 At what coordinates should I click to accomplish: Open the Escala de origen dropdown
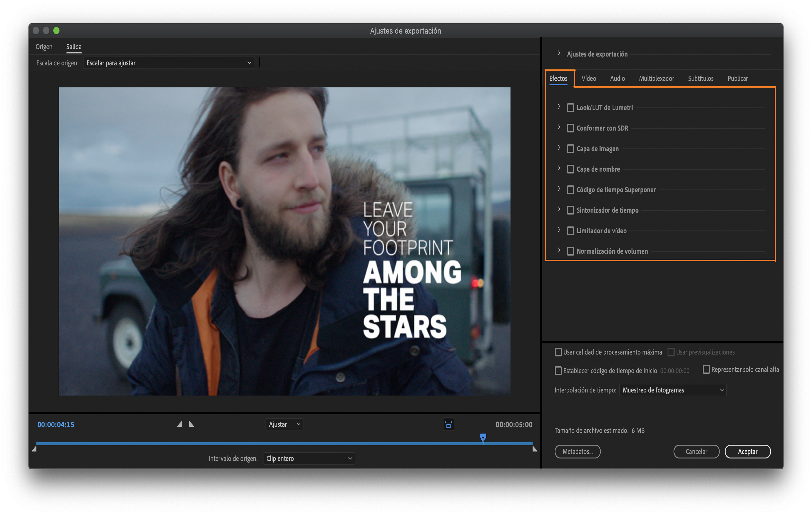coord(168,63)
